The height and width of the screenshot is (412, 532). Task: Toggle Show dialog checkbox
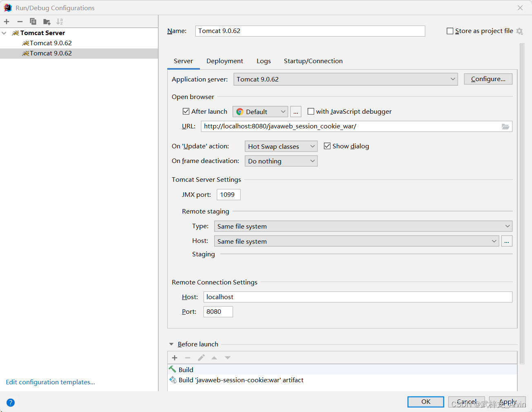tap(327, 146)
